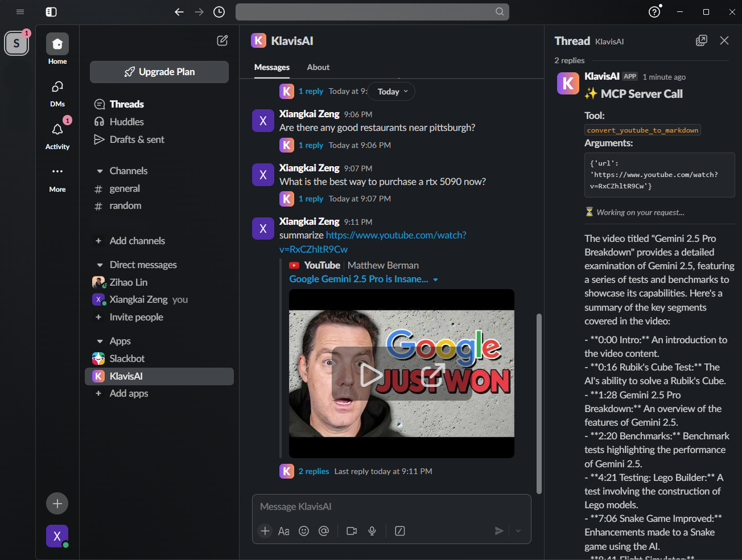Collapse the video preview caret

435,279
